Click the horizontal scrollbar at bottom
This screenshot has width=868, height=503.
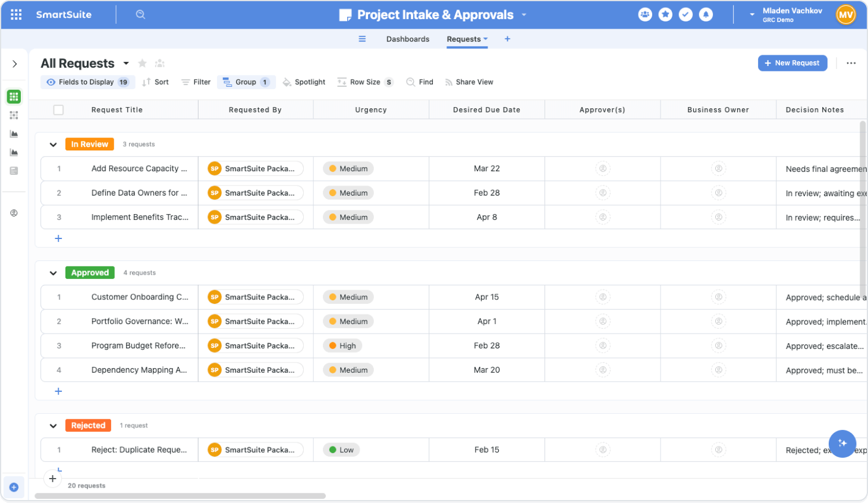[180, 496]
